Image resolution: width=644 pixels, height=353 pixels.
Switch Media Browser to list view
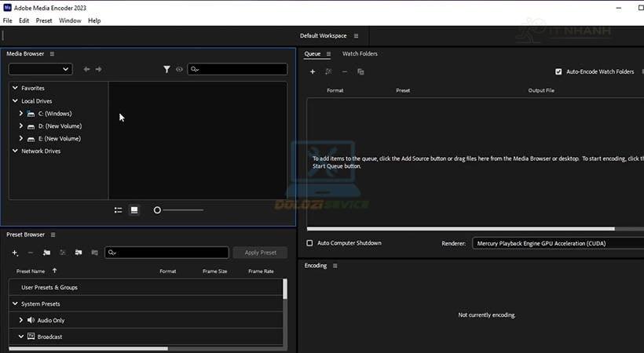[x=118, y=210]
